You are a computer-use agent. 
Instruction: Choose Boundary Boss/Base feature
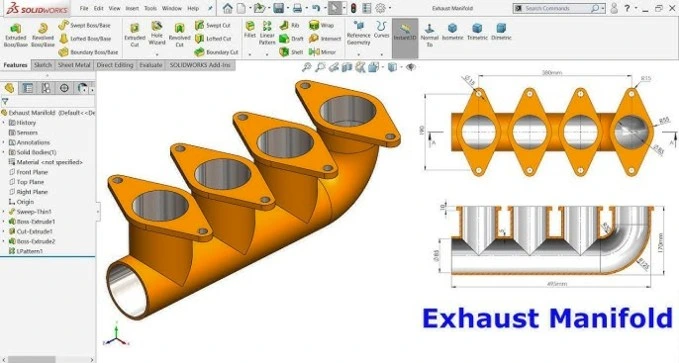pyautogui.click(x=88, y=52)
